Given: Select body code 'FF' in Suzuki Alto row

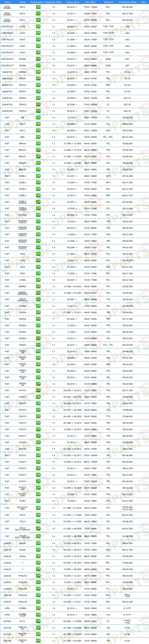Looking at the screenshot, I should click(108, 621).
